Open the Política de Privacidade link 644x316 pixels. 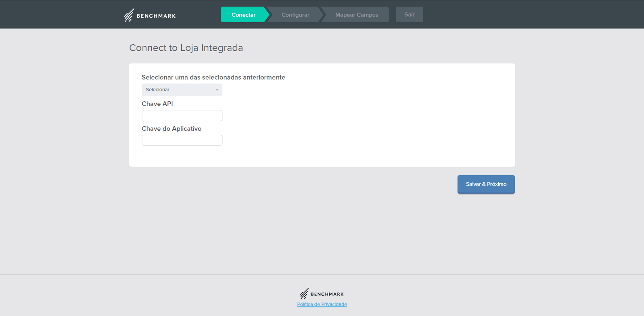point(322,304)
